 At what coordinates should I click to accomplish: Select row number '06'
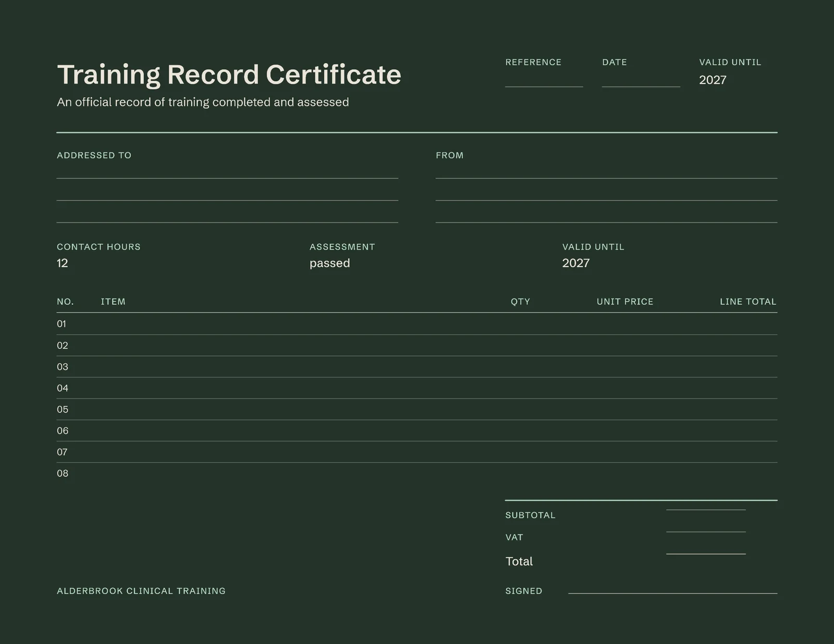tap(63, 431)
